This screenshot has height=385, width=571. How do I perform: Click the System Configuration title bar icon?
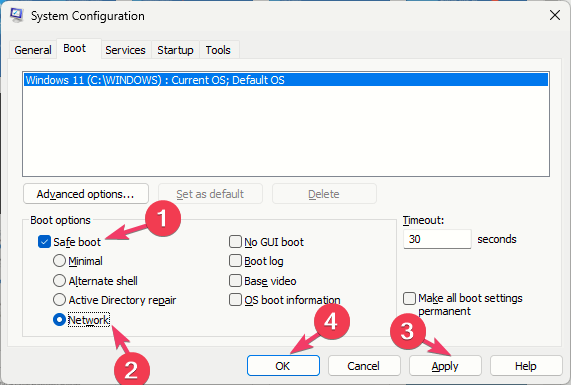click(17, 15)
